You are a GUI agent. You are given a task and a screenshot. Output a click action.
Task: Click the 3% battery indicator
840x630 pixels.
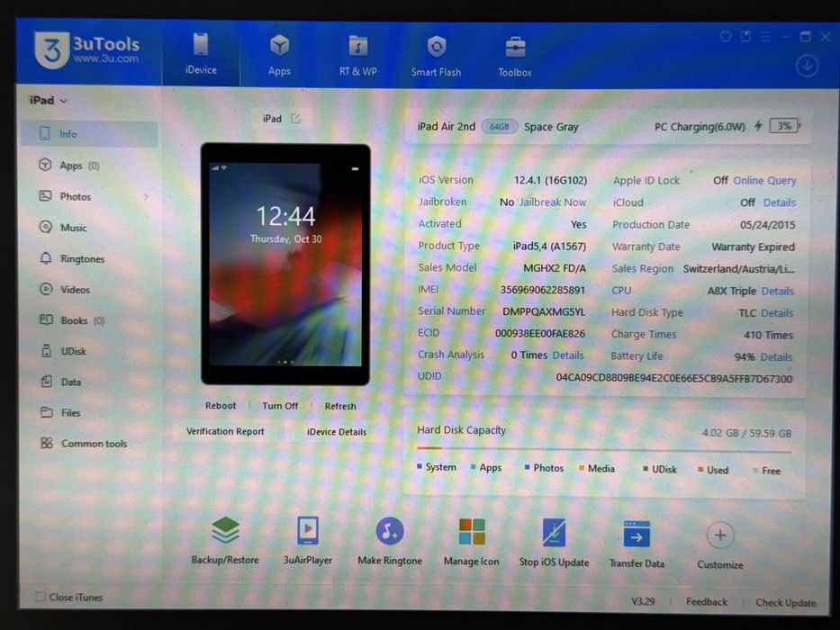(x=784, y=126)
